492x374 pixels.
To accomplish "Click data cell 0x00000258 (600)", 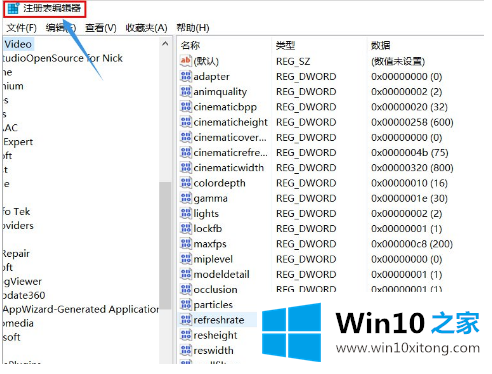I will (x=412, y=122).
